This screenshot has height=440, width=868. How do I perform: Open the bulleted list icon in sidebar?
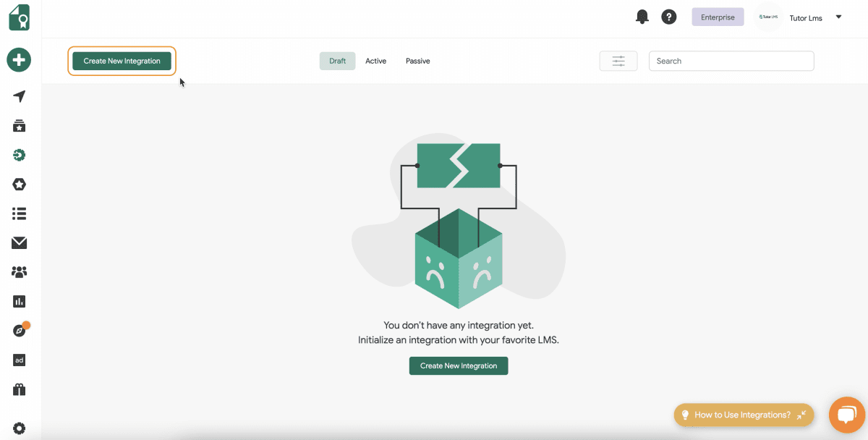19,213
